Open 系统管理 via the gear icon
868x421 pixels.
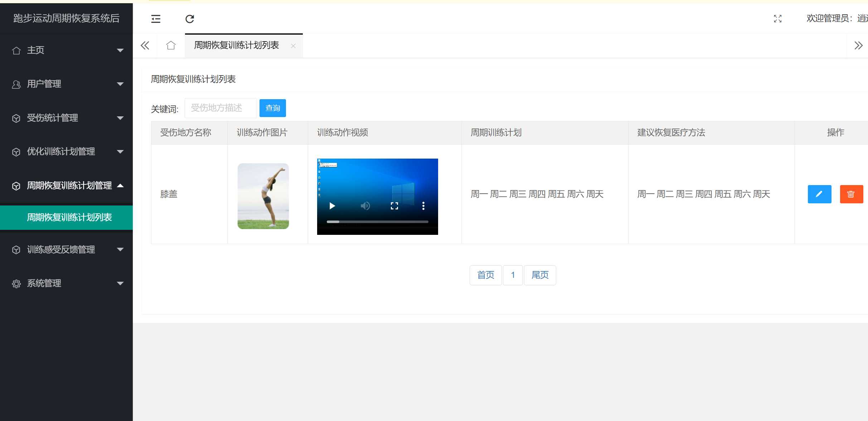tap(16, 283)
